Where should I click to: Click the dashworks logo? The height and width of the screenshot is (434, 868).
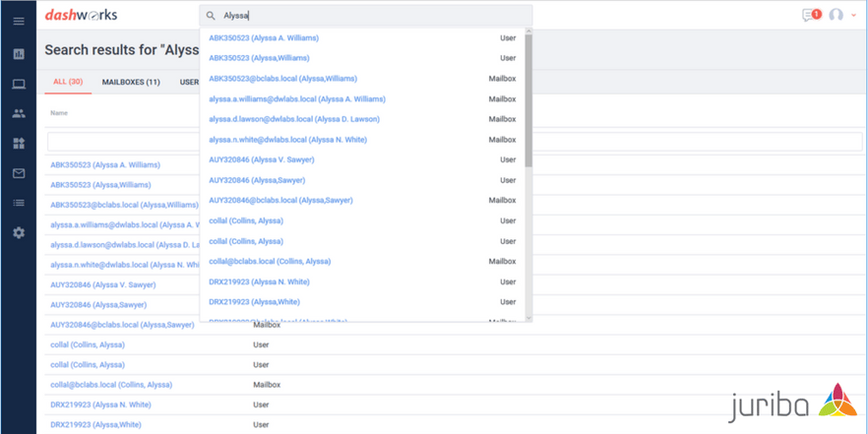coord(81,15)
